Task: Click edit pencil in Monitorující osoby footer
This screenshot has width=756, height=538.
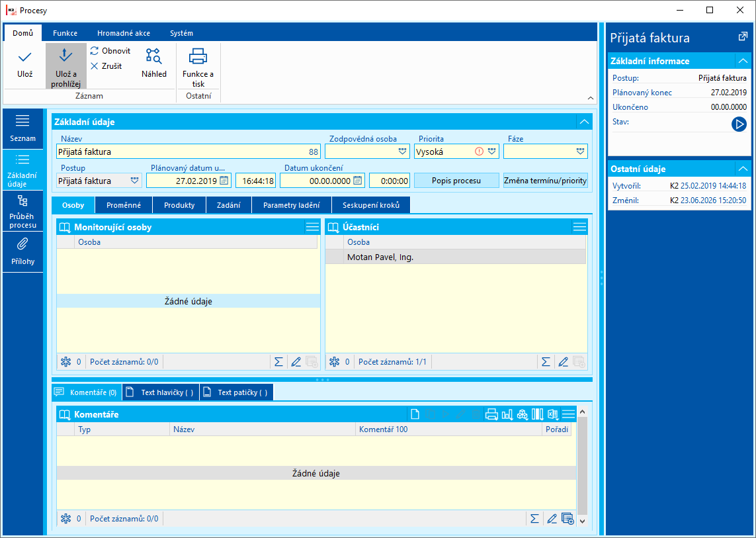Action: pos(296,361)
